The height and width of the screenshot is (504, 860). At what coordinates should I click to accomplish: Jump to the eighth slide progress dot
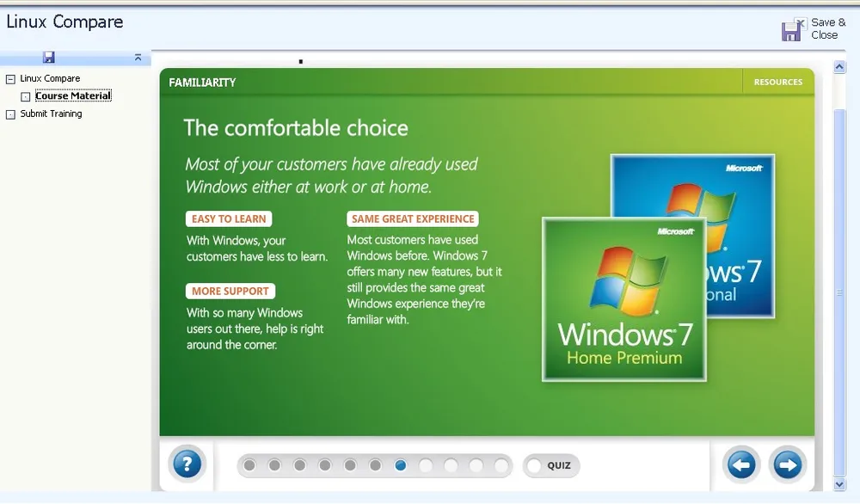click(x=426, y=465)
